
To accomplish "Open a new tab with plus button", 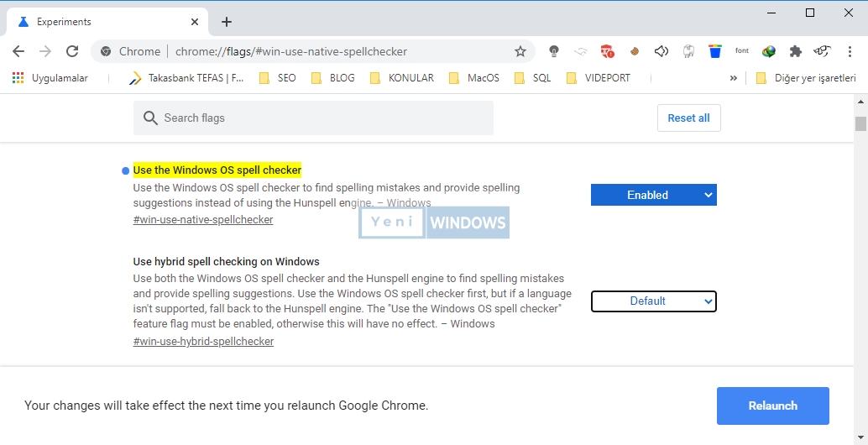I will coord(227,22).
